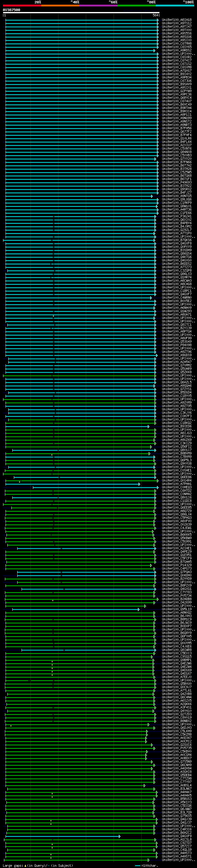
Task: Click the short cyan alignment bar of Q4GXF9
Action: [63, 836]
